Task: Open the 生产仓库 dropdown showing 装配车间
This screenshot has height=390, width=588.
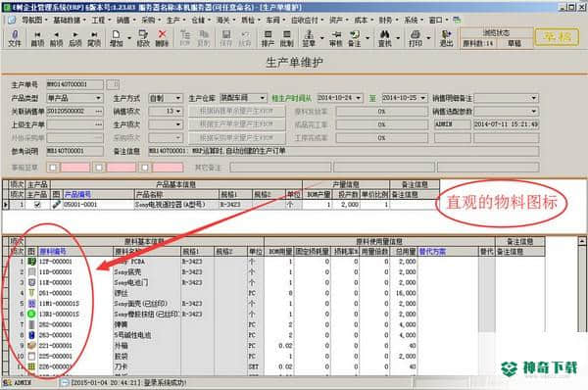Action: [x=263, y=98]
